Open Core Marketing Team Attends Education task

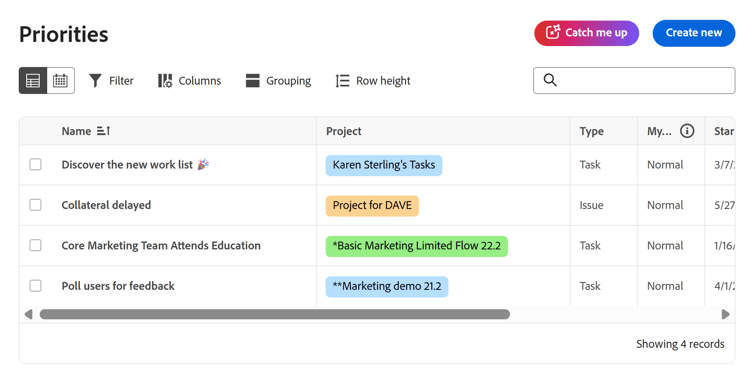pyautogui.click(x=161, y=245)
